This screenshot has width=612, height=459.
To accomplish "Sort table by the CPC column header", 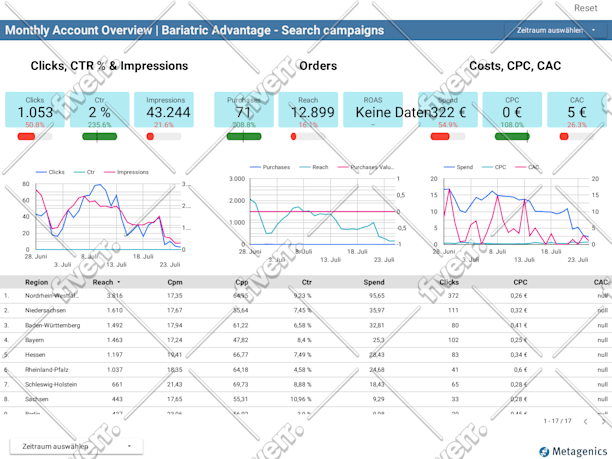I will [x=520, y=282].
